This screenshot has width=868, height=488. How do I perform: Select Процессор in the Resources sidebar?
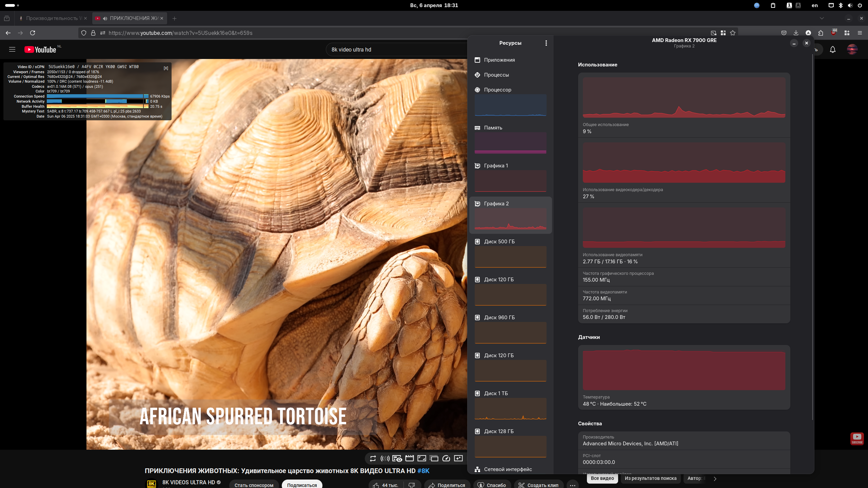497,90
